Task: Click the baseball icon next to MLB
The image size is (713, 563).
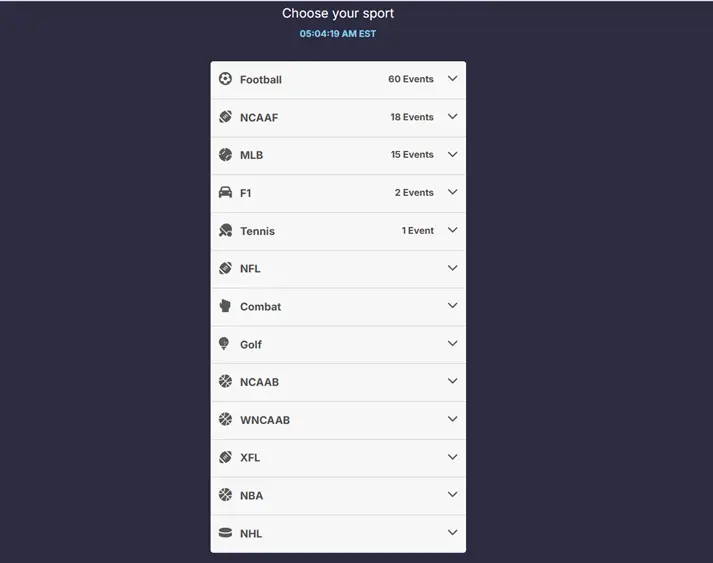Action: click(x=225, y=155)
